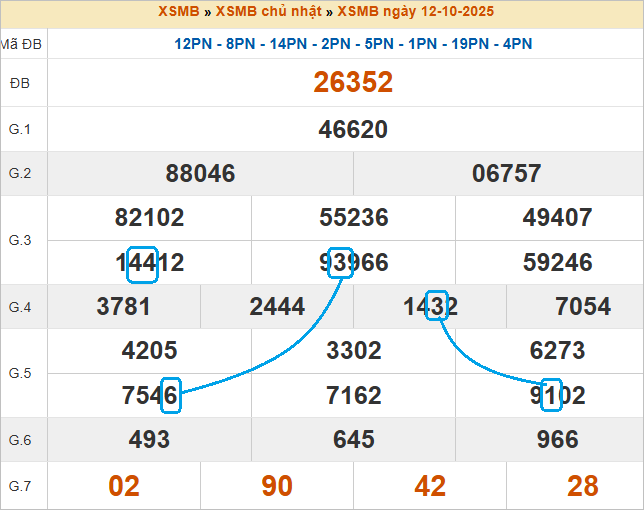Select the G.1 result 46620
Image resolution: width=644 pixels, height=510 pixels.
353,129
